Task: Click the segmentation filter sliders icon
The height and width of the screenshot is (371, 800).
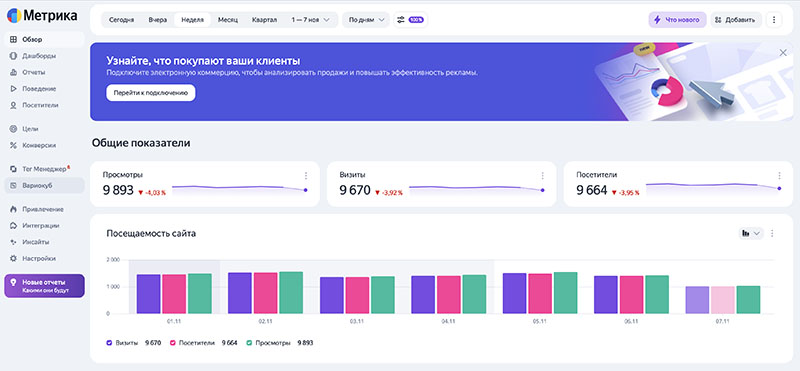Action: (x=401, y=20)
